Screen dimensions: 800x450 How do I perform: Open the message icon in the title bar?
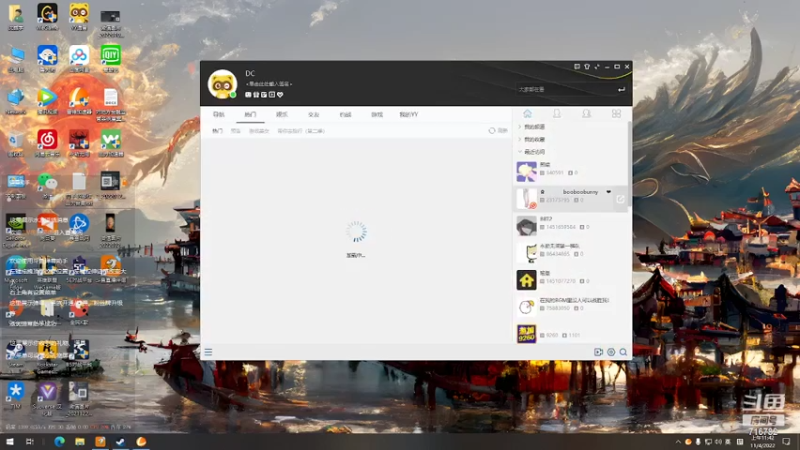577,67
